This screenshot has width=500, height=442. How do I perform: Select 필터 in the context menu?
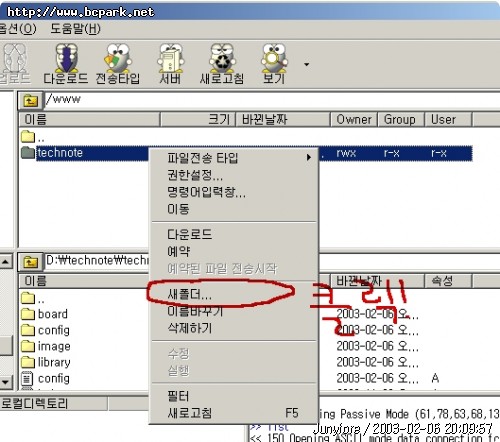tap(233, 396)
